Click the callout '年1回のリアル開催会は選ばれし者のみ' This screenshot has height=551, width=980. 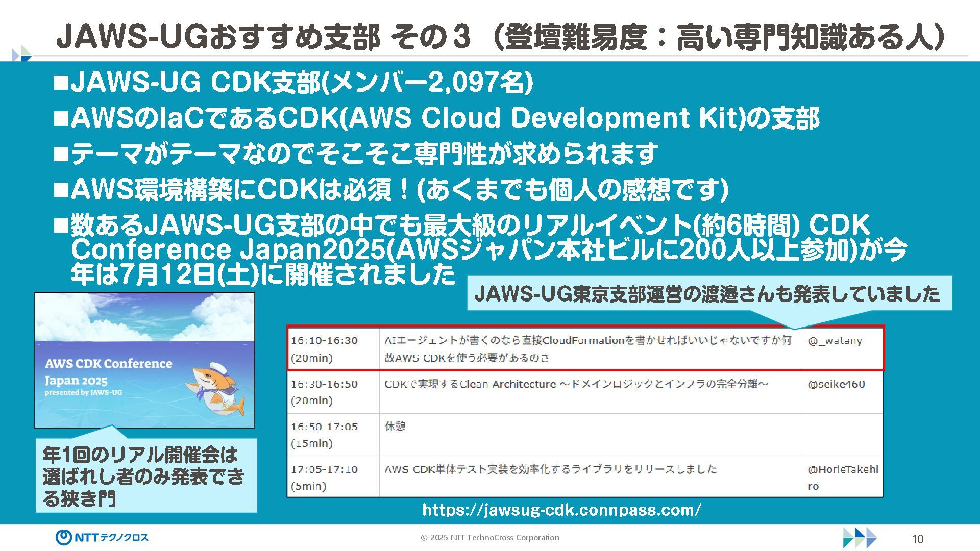pos(146,475)
